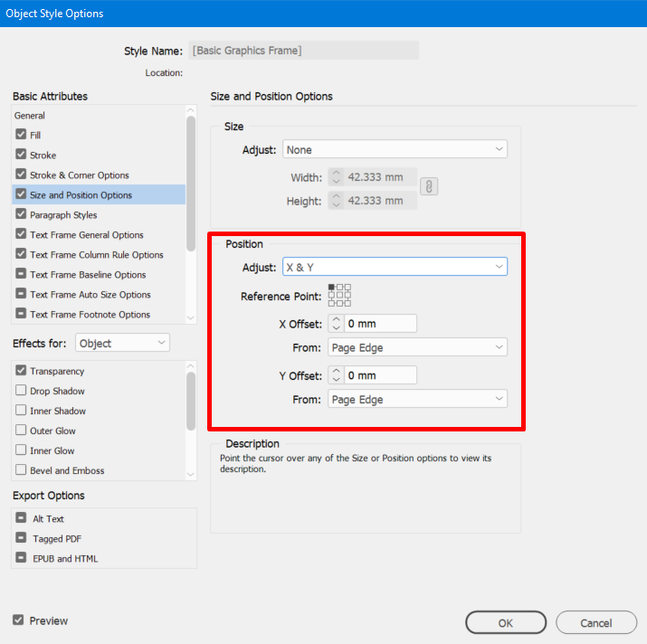Open the Position Adjust dropdown showing X & Y
Screen dimensions: 647x644
point(395,267)
